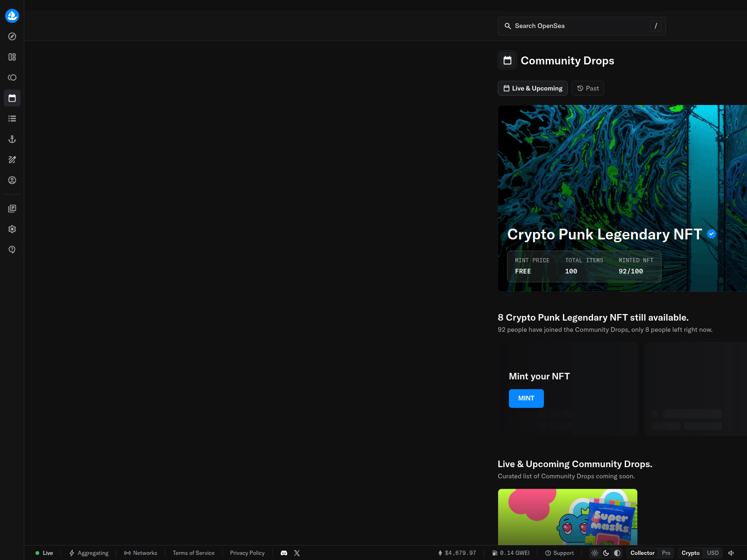Click the Community Drops heading
747x560 pixels.
pos(567,61)
